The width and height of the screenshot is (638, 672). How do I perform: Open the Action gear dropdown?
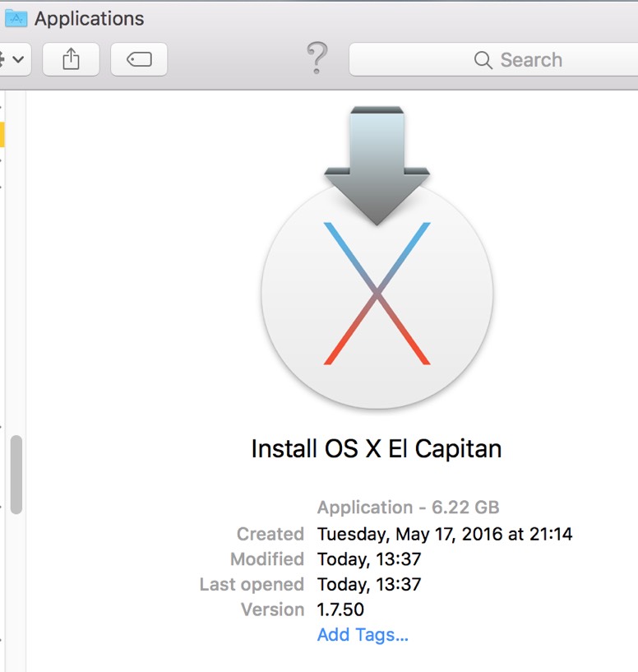click(x=14, y=59)
